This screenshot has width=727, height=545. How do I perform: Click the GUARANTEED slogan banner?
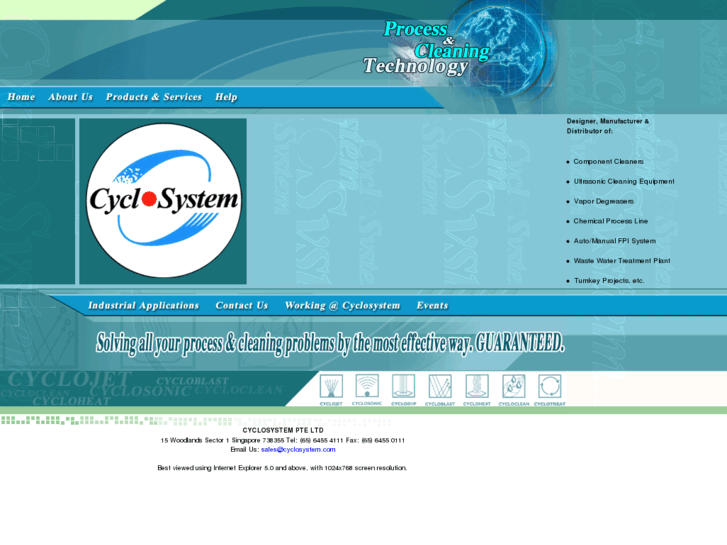[330, 343]
